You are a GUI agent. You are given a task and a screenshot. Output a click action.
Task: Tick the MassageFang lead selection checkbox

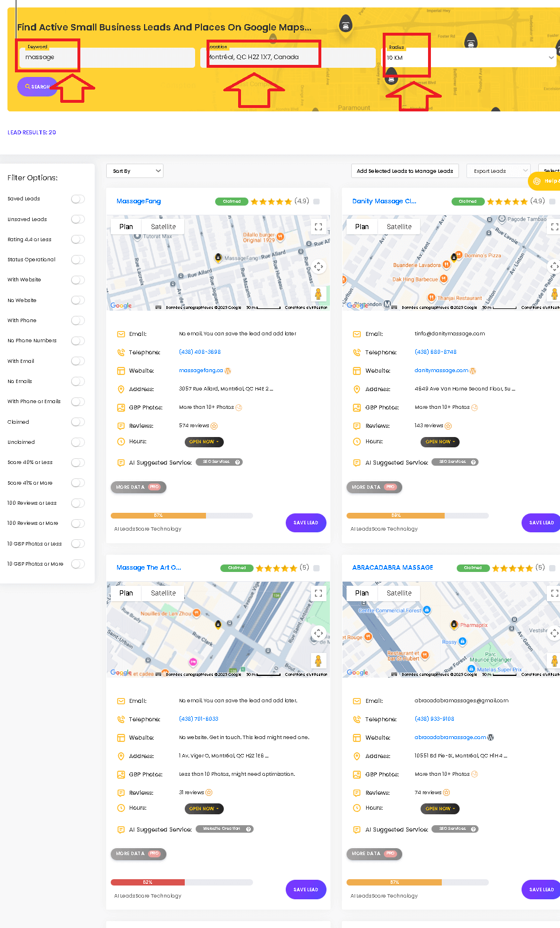tap(317, 202)
